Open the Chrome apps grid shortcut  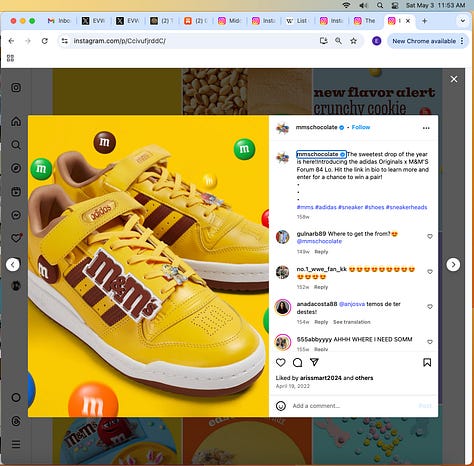[x=10, y=58]
